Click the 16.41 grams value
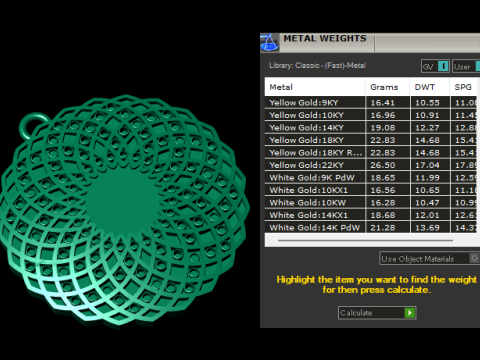 click(x=383, y=103)
